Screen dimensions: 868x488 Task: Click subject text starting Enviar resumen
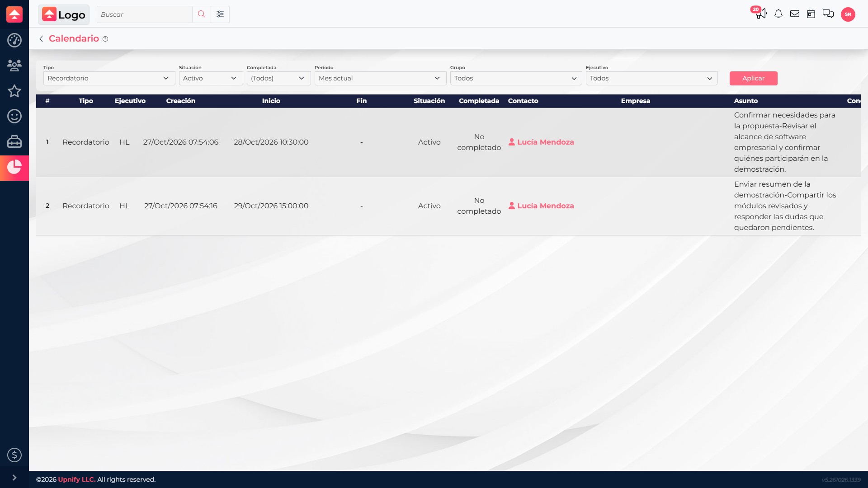pos(785,206)
